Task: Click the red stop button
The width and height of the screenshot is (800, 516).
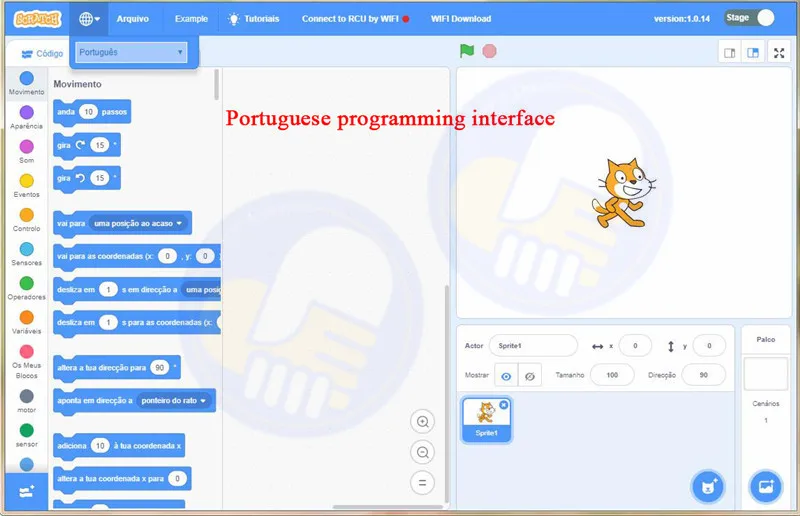Action: [489, 51]
